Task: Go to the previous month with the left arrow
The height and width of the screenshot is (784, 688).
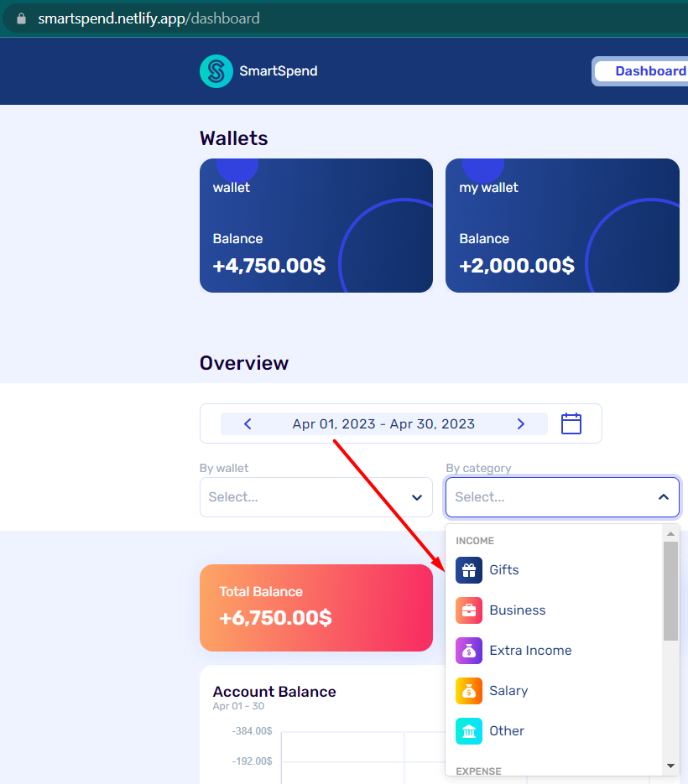Action: pos(248,423)
